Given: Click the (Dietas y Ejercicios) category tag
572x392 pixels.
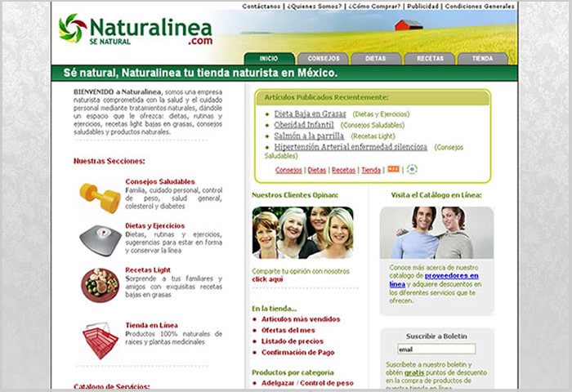Looking at the screenshot, I should (x=381, y=114).
